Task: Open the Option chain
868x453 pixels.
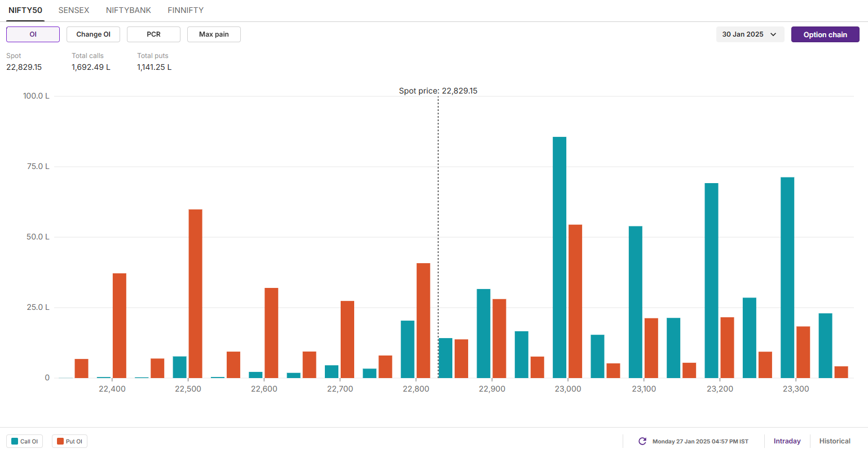Action: pos(825,34)
